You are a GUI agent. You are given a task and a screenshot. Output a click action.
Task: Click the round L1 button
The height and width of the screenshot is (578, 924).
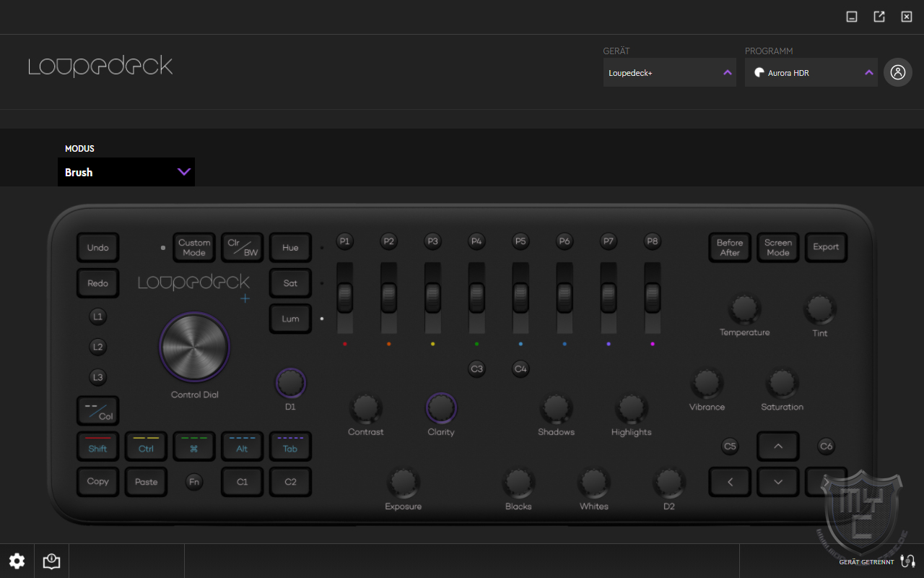tap(98, 316)
